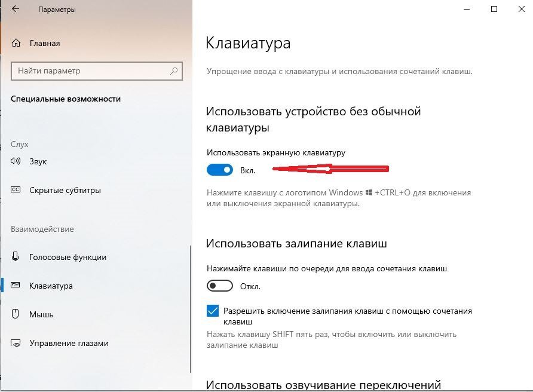
Task: Click the Параметры window title
Action: coord(57,10)
